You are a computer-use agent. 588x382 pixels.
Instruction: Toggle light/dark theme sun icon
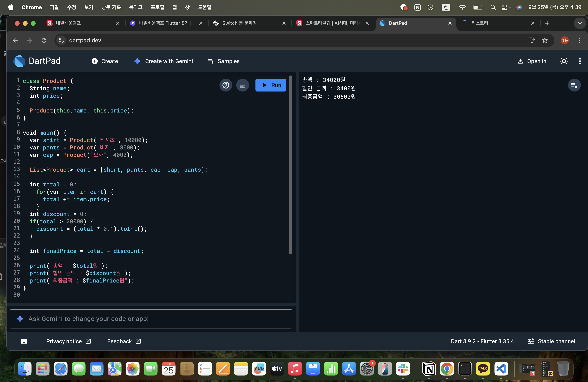564,61
